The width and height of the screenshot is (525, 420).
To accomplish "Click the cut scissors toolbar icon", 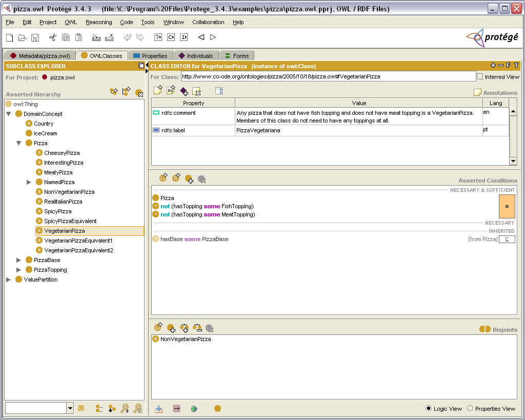I will (x=52, y=37).
